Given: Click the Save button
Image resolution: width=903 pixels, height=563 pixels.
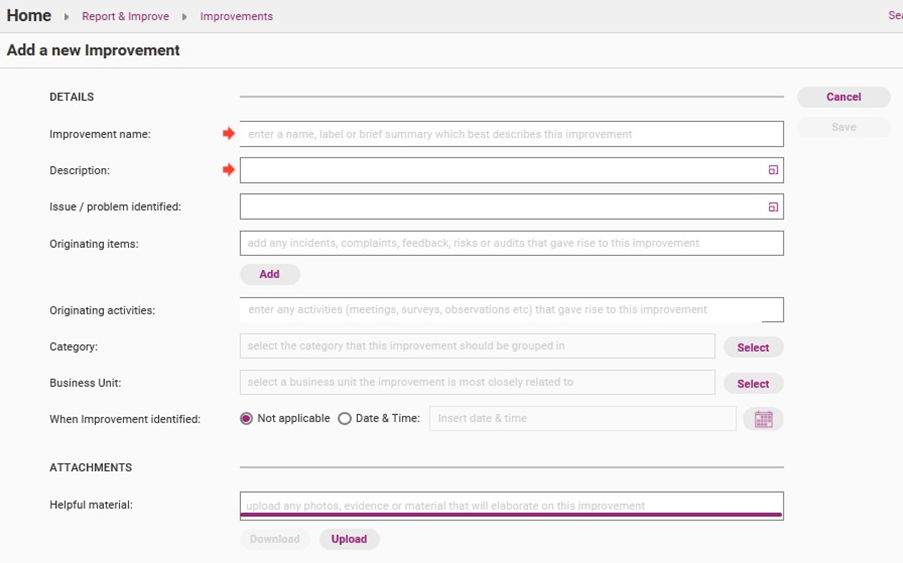Looking at the screenshot, I should coord(843,127).
